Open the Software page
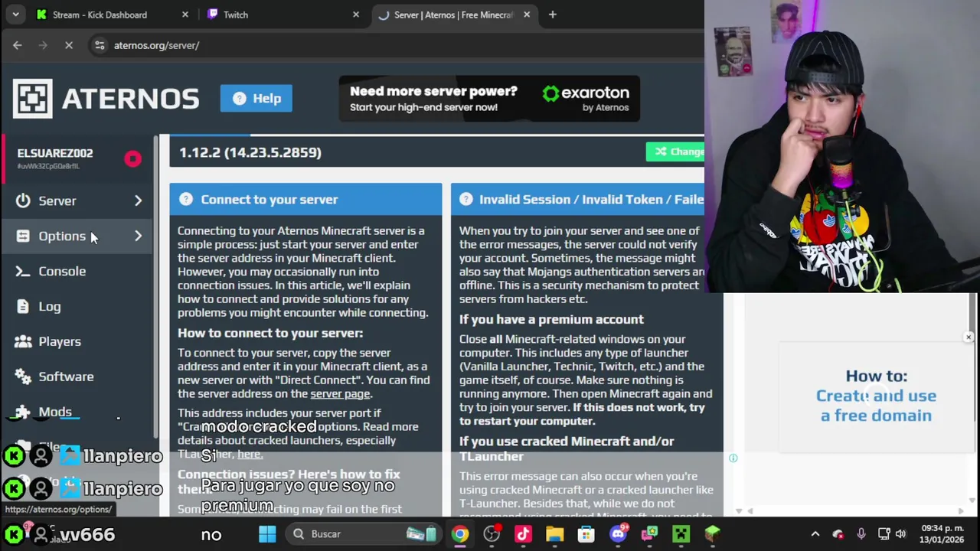This screenshot has height=551, width=980. pyautogui.click(x=66, y=377)
